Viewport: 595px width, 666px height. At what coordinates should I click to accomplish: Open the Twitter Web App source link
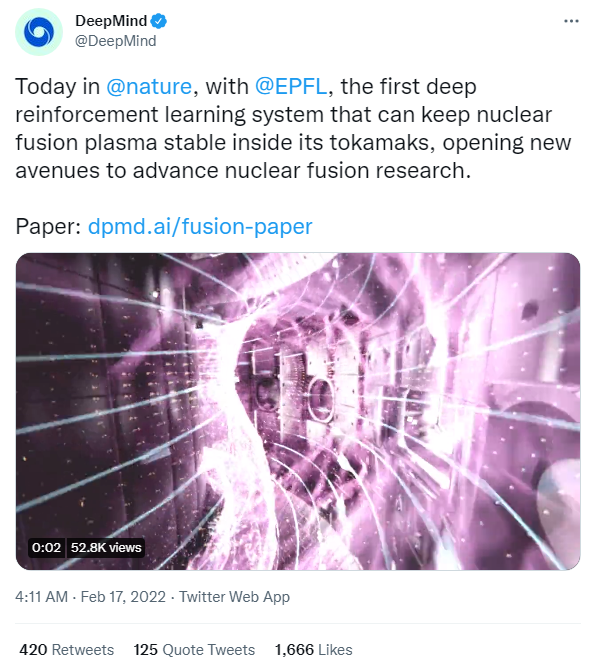click(234, 597)
